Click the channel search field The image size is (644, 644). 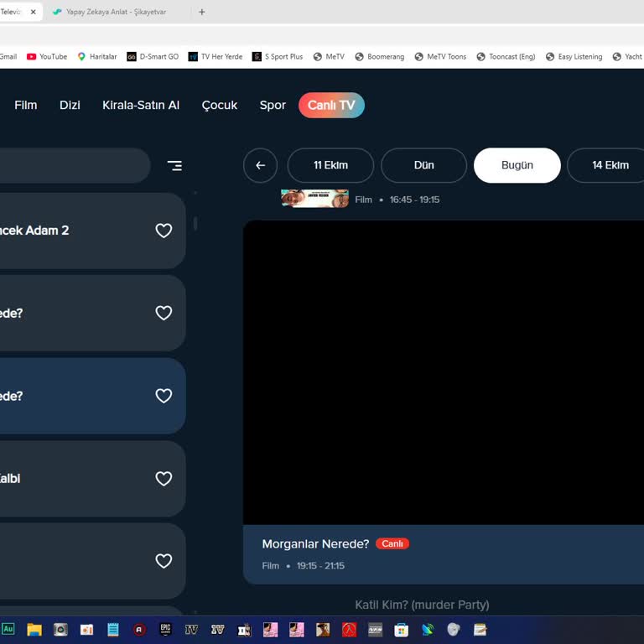[74, 165]
